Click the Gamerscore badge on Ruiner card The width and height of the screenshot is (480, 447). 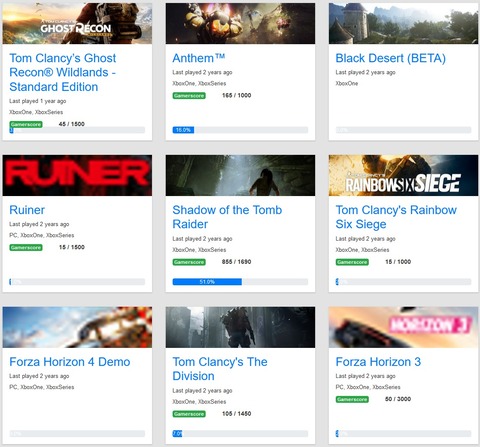[x=26, y=248]
